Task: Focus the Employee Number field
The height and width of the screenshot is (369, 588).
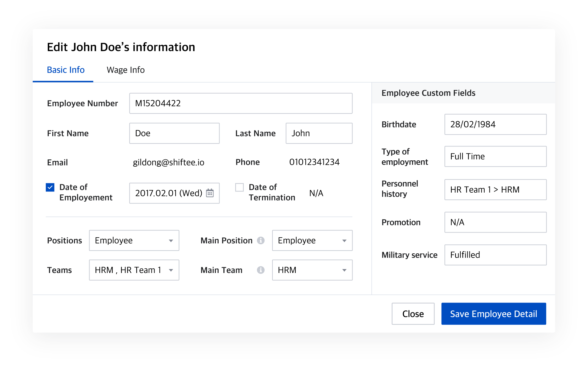Action: [x=241, y=103]
